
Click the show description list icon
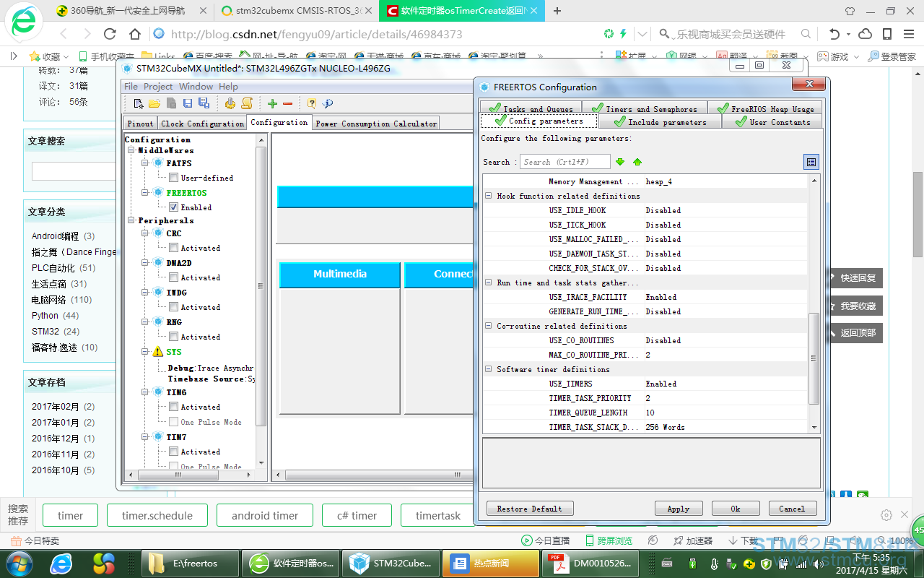[811, 163]
